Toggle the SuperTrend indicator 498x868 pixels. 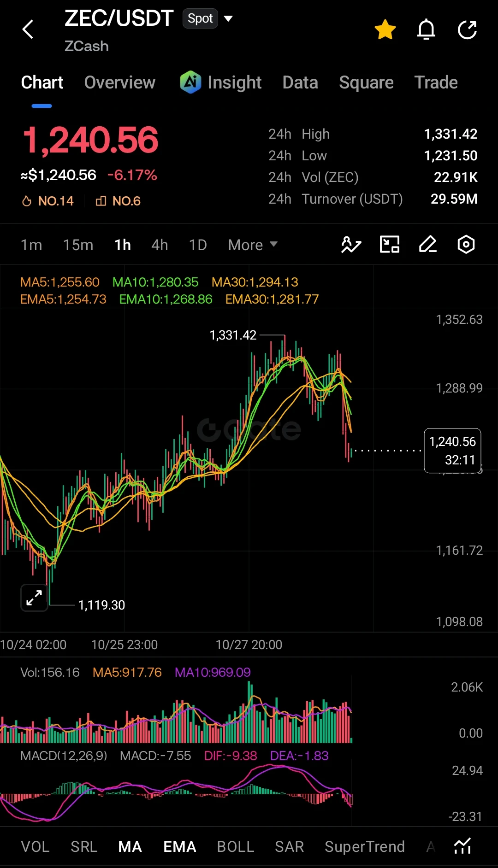coord(365,847)
